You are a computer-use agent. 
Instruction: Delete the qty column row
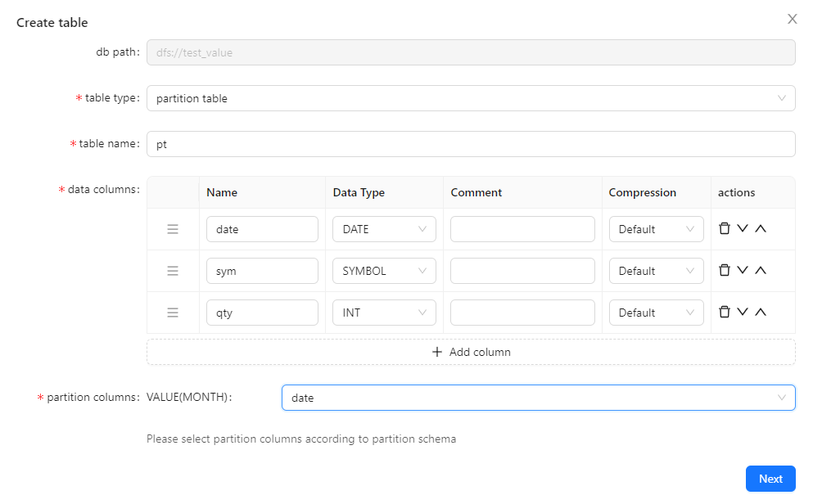coord(725,313)
